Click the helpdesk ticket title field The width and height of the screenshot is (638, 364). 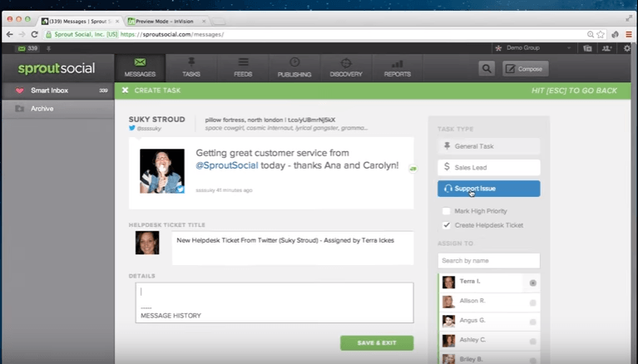click(293, 248)
